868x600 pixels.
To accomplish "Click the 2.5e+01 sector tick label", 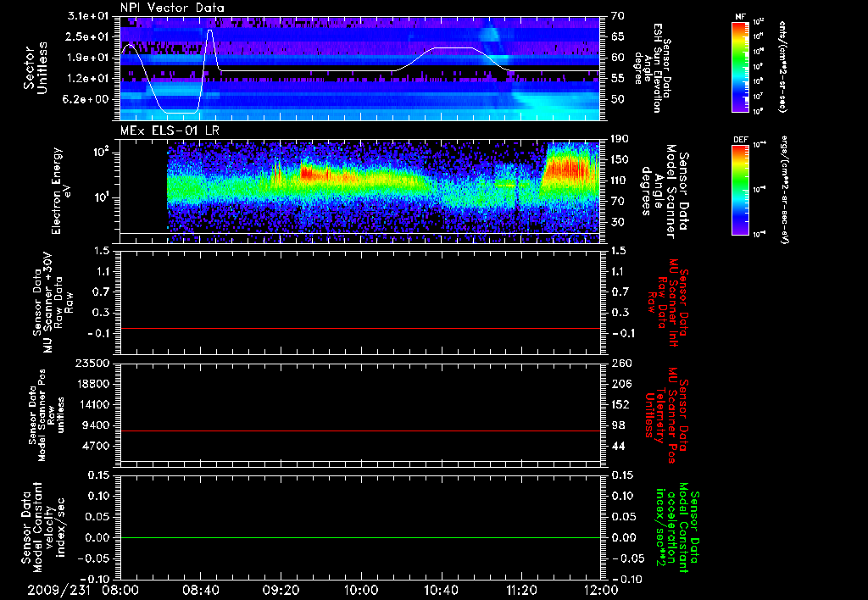I will click(x=88, y=36).
